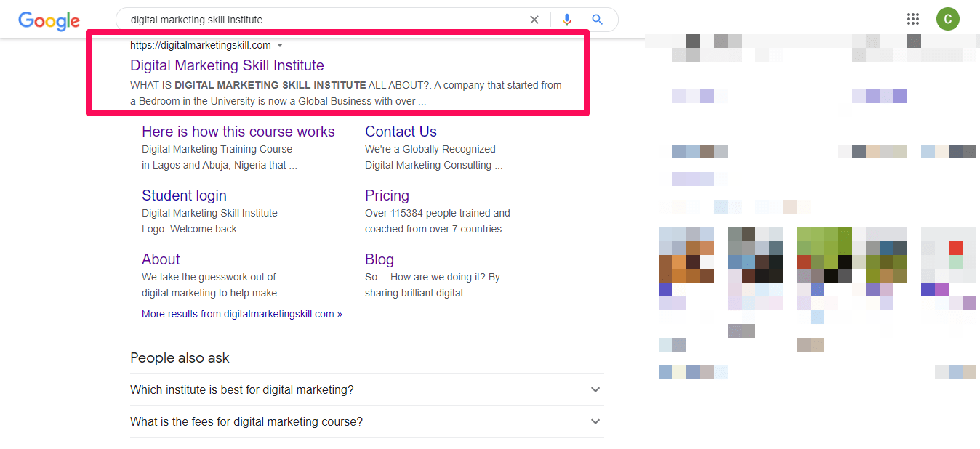Screen dimensions: 980x449
Task: Open the Student login sitelink
Action: tap(184, 195)
